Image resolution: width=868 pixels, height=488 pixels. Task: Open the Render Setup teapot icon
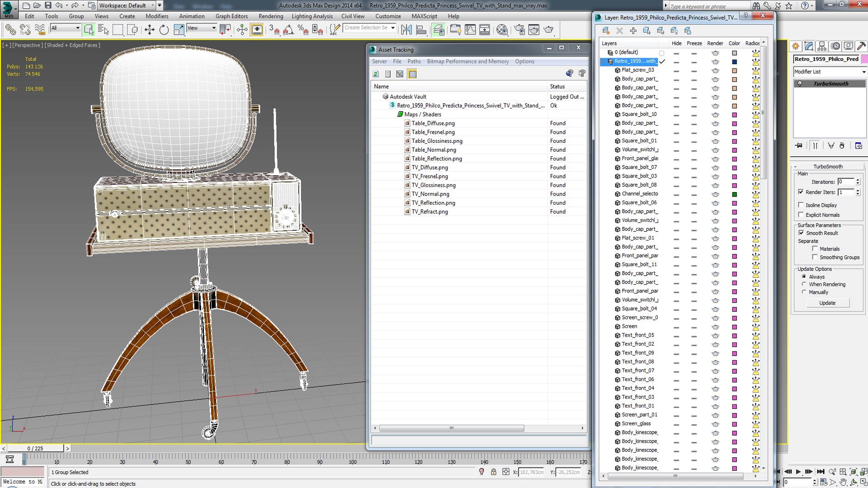519,30
